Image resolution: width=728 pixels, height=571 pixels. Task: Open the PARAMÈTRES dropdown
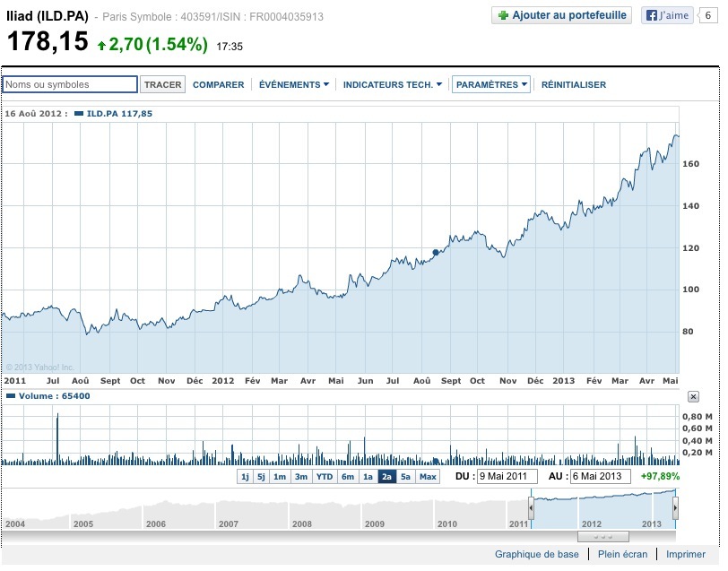click(x=491, y=84)
